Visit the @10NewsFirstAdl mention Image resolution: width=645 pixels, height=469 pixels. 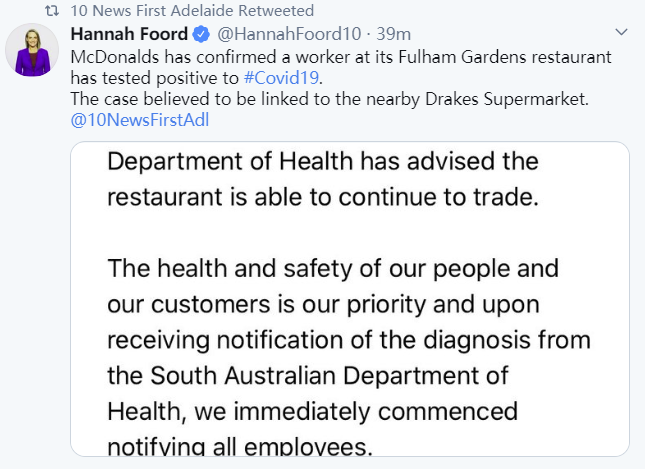pos(139,120)
